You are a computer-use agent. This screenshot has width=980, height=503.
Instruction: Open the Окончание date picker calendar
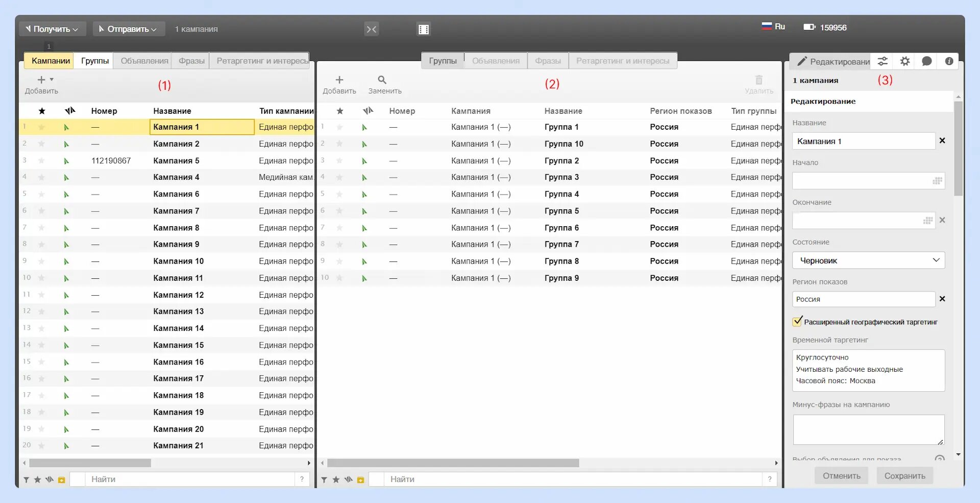click(928, 221)
